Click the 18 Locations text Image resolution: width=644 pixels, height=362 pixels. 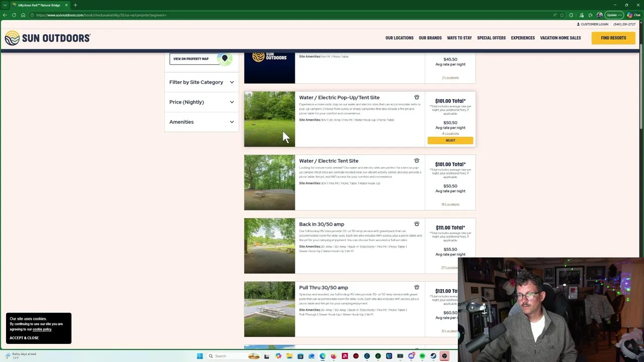(450, 205)
